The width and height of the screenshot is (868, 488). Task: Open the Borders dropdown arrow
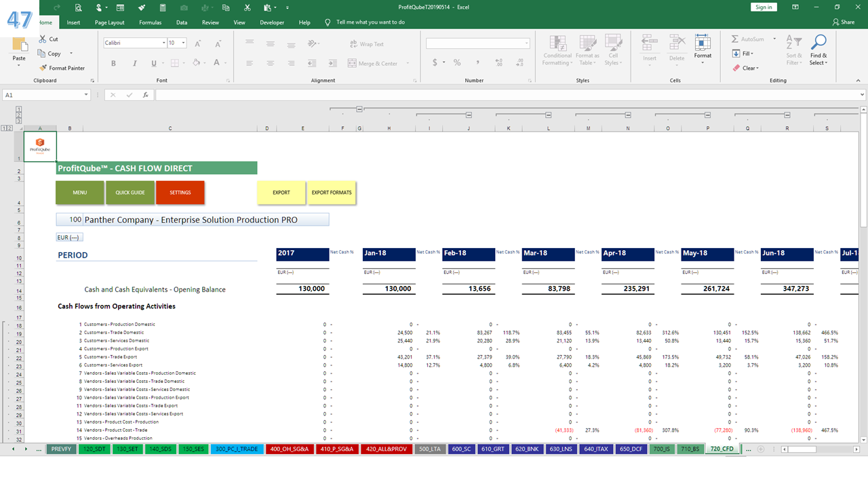click(x=184, y=63)
